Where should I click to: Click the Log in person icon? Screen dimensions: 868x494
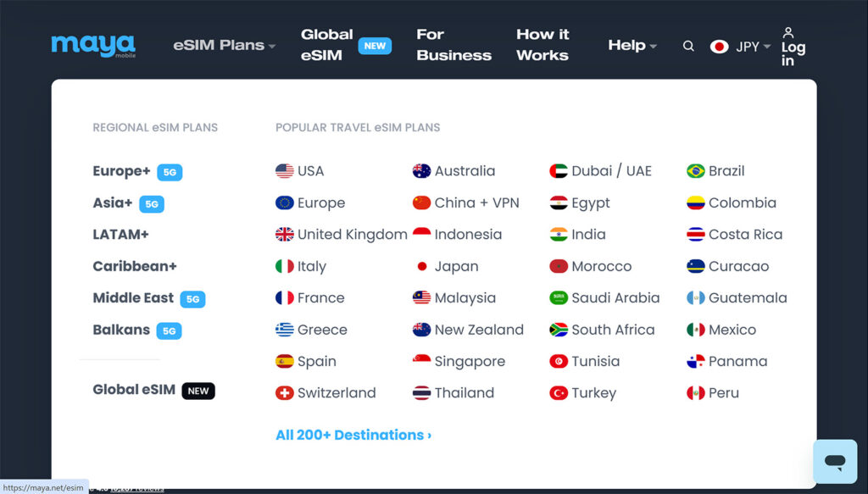pos(788,33)
